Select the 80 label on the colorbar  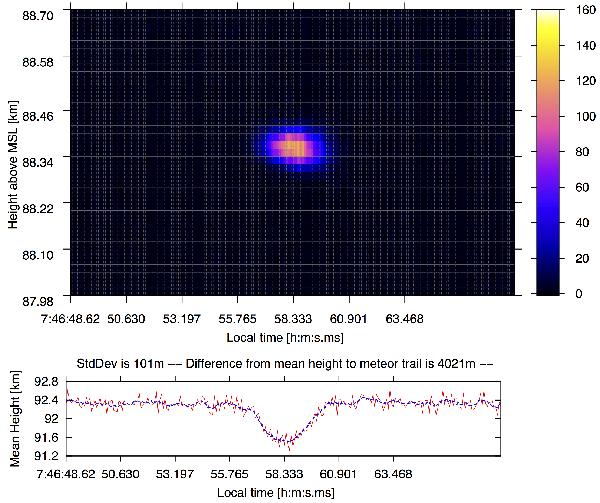tap(585, 152)
